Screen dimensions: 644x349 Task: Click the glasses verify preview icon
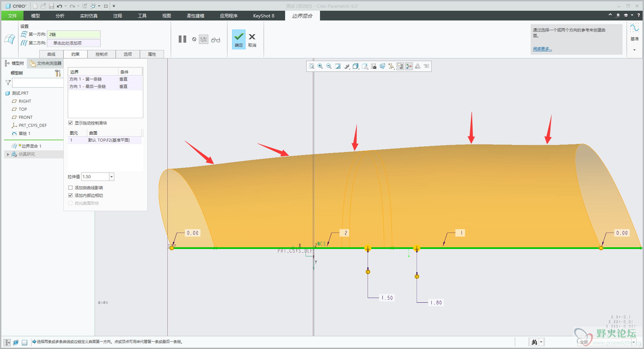[x=216, y=40]
